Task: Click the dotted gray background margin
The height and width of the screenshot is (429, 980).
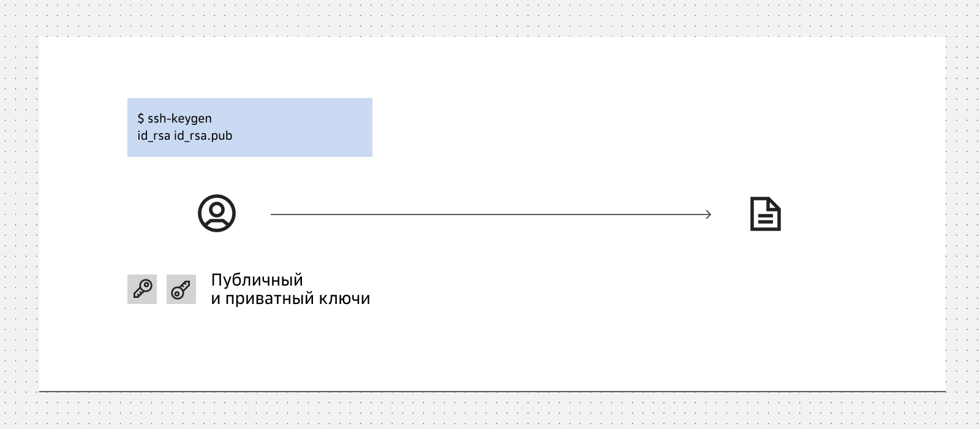Action: tap(18, 214)
